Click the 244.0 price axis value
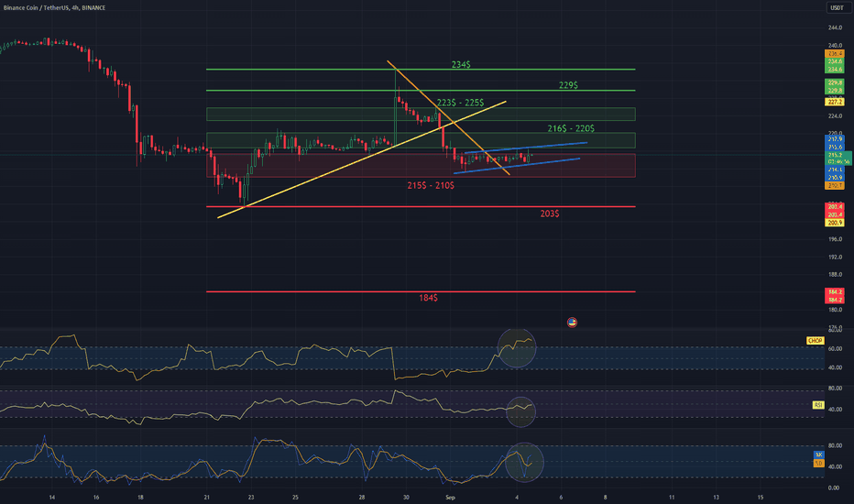 (x=835, y=27)
